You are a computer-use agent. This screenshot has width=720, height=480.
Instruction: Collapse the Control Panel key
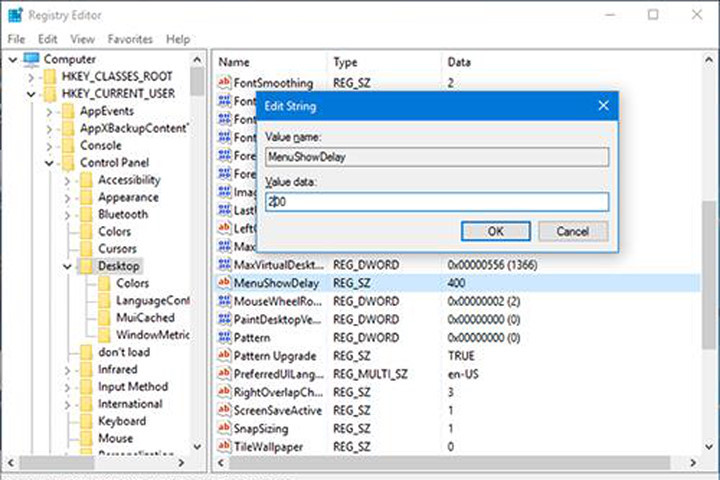click(x=49, y=163)
